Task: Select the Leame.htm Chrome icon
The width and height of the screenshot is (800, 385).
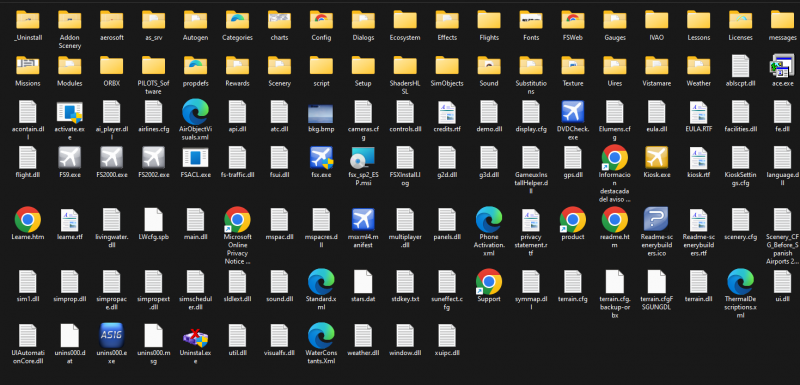Action: 28,219
